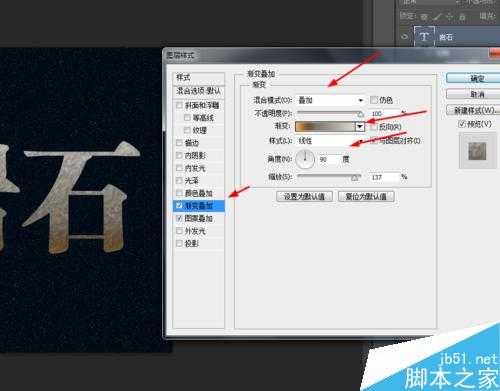Confirm with the 确定 button
The height and width of the screenshot is (391, 500).
point(473,78)
